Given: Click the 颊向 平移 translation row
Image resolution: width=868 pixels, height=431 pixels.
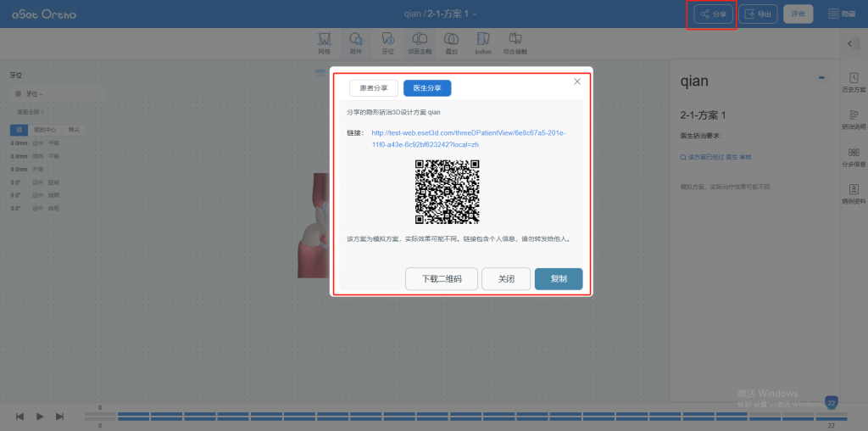Looking at the screenshot, I should tap(34, 156).
